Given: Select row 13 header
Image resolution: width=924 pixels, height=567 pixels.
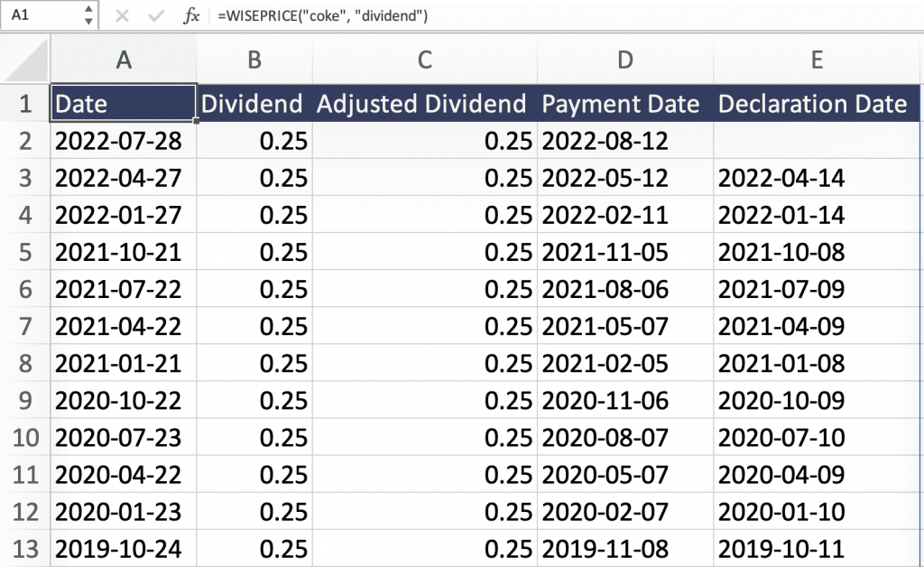Looking at the screenshot, I should click(24, 548).
